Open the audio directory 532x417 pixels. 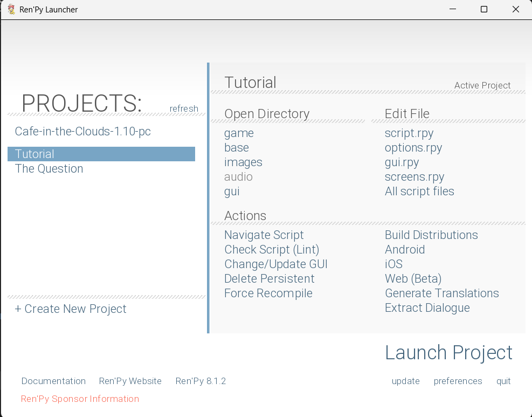click(238, 177)
